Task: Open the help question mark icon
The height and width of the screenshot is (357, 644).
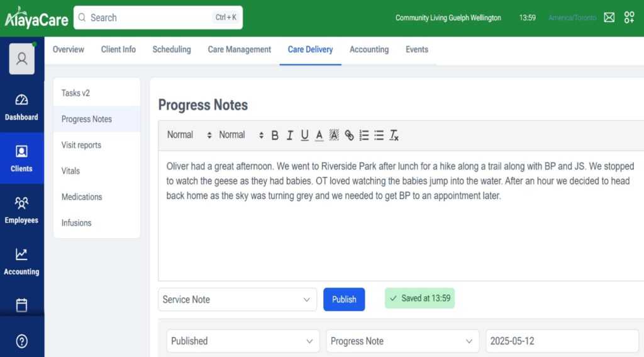Action: [x=22, y=341]
